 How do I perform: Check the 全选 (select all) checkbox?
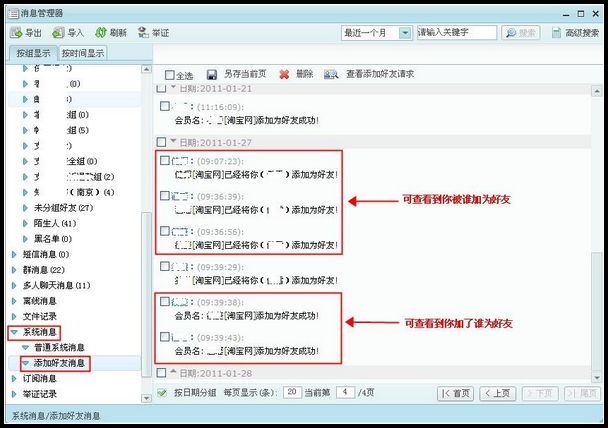(170, 75)
